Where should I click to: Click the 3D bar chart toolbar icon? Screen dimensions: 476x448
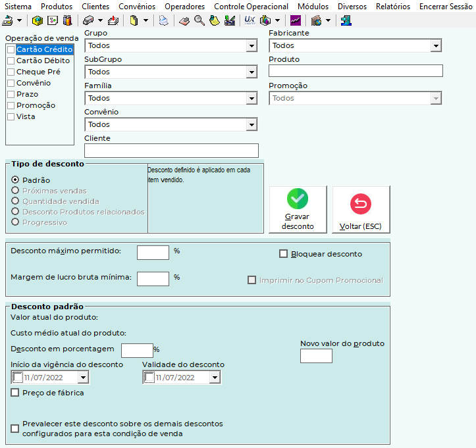[265, 20]
